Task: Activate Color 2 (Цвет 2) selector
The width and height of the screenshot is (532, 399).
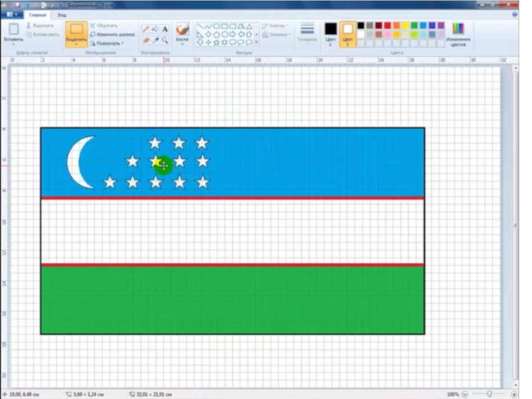Action: (347, 34)
